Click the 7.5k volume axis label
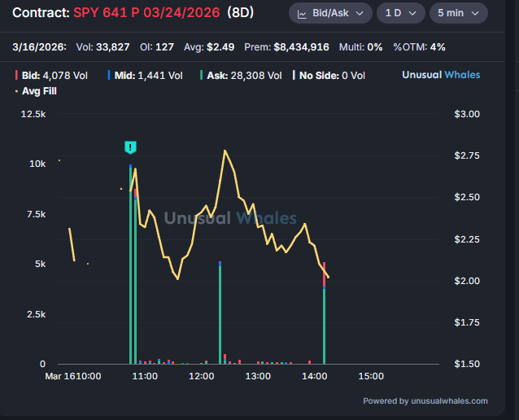The width and height of the screenshot is (519, 420). (37, 214)
